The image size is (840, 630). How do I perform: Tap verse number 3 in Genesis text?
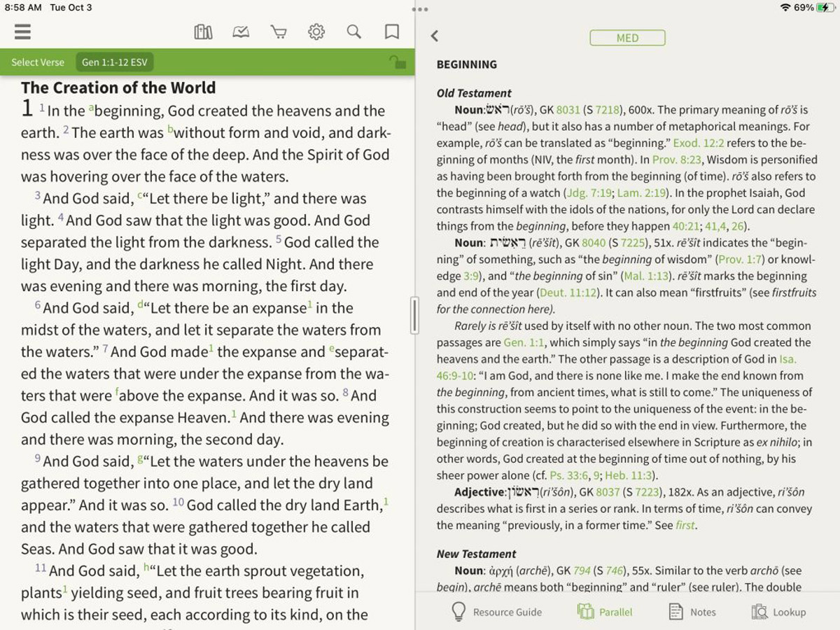tap(38, 196)
